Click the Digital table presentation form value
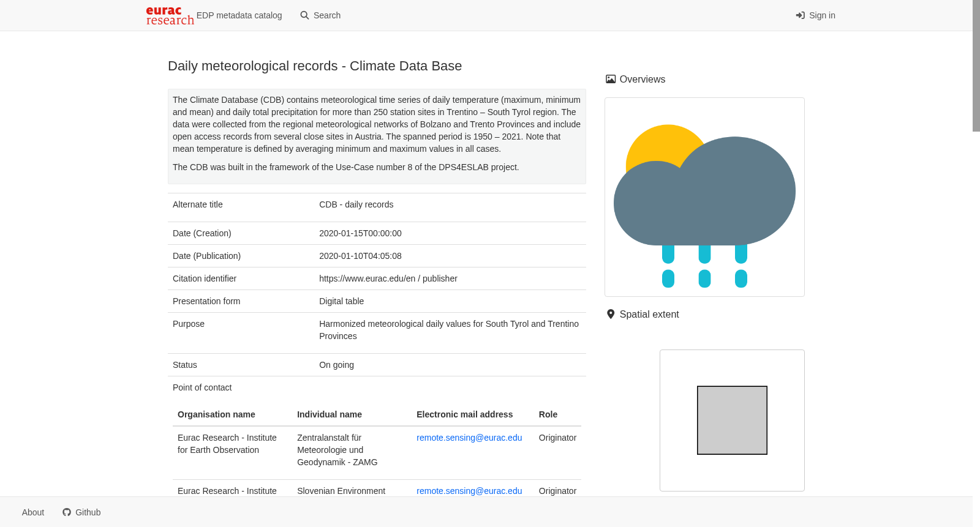Screen dimensions: 980x527 point(341,301)
